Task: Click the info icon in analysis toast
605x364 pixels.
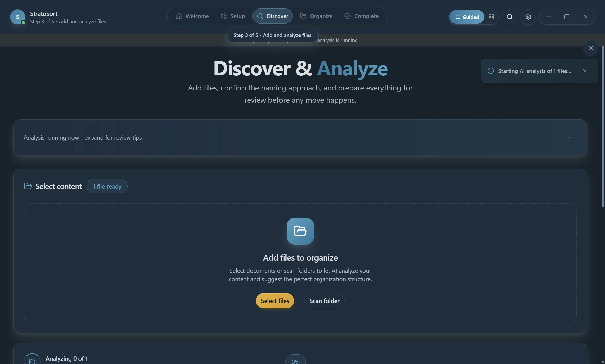Action: [x=491, y=71]
